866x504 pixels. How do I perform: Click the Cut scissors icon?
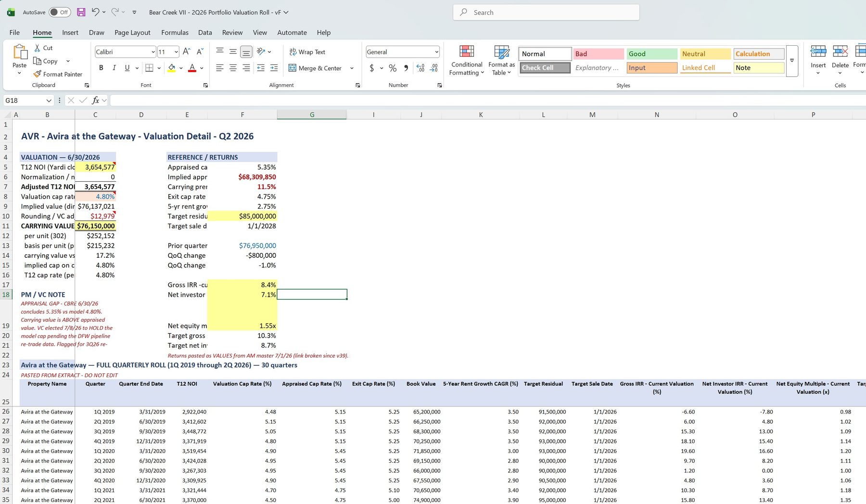[37, 48]
